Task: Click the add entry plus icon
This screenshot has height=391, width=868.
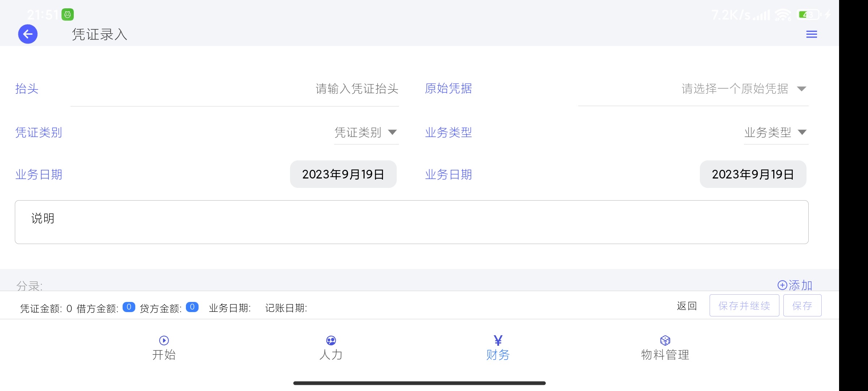Action: point(782,285)
